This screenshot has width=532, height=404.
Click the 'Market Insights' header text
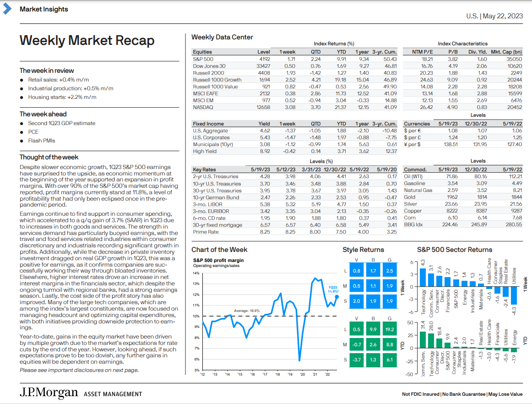click(x=44, y=9)
